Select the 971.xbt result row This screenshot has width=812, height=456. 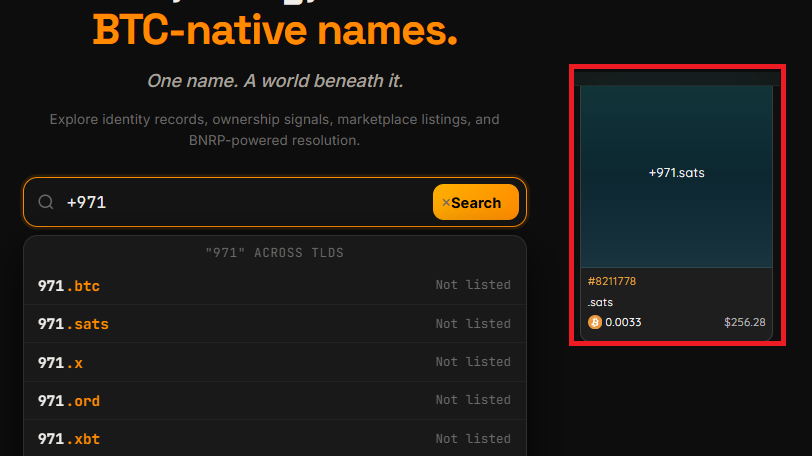point(275,438)
